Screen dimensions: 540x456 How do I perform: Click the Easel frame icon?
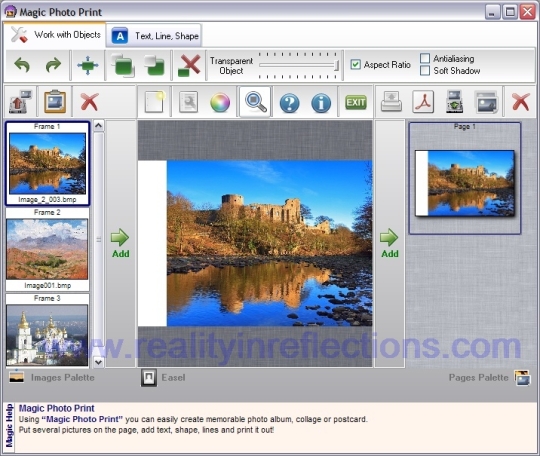point(149,377)
